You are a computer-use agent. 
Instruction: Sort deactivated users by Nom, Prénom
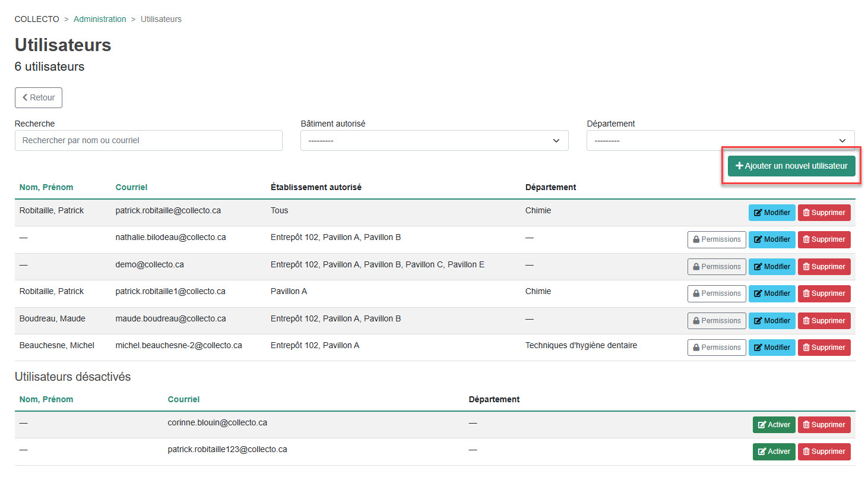point(46,399)
